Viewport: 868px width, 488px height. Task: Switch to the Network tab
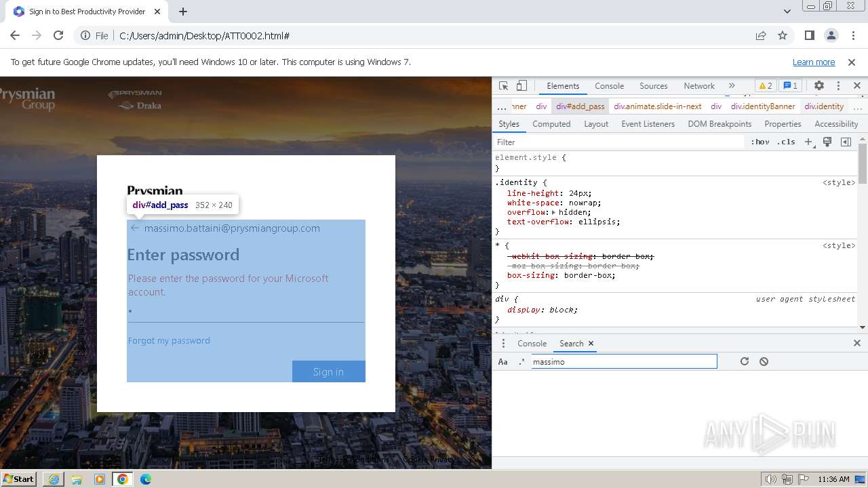click(699, 86)
